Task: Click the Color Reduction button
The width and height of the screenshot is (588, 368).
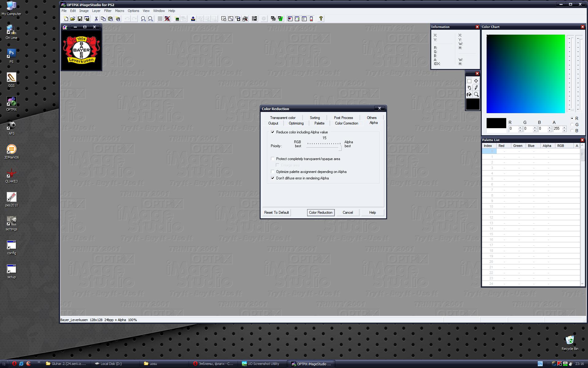Action: pos(320,213)
